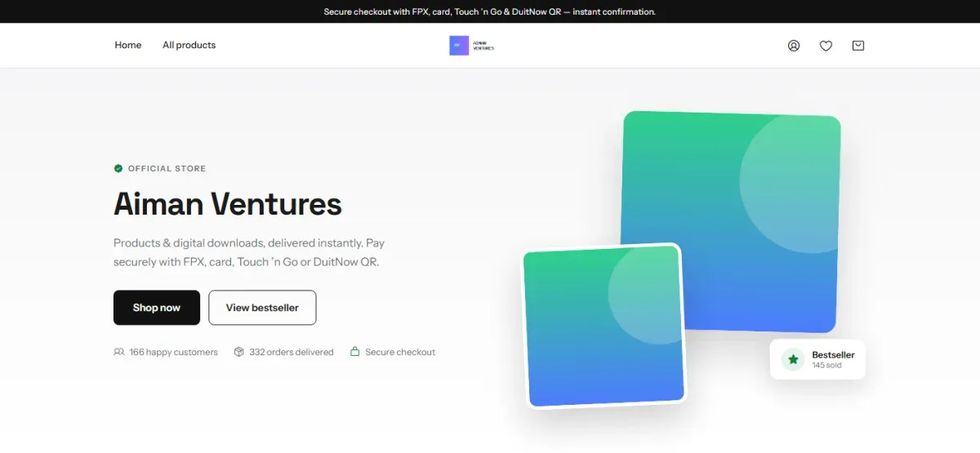Click the "332 orders delivered" text

click(292, 352)
